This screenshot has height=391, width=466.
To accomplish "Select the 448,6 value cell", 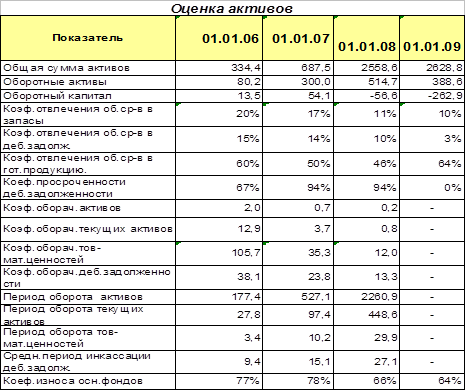I will click(366, 315).
